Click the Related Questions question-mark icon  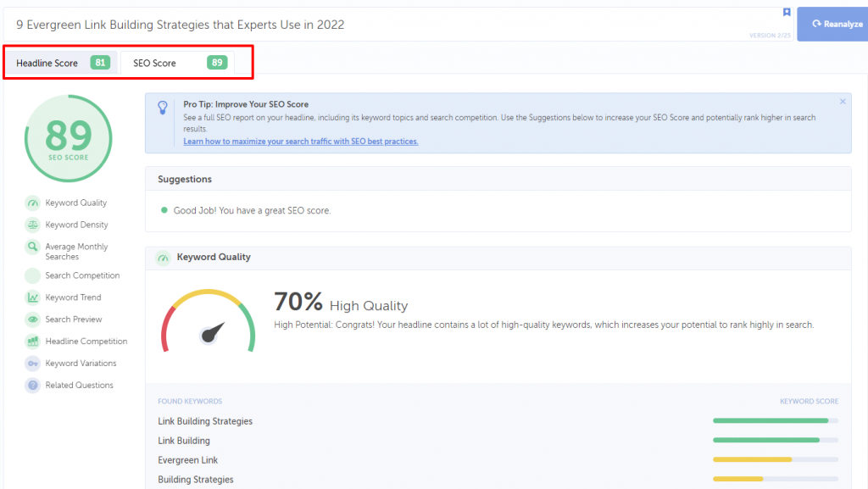point(33,385)
